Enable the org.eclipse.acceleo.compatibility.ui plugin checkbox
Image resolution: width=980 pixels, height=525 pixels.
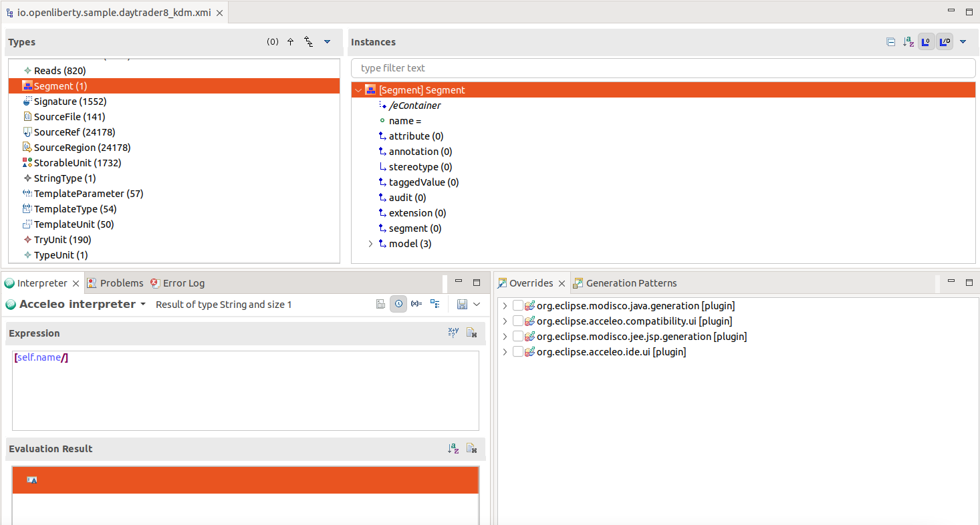click(517, 321)
